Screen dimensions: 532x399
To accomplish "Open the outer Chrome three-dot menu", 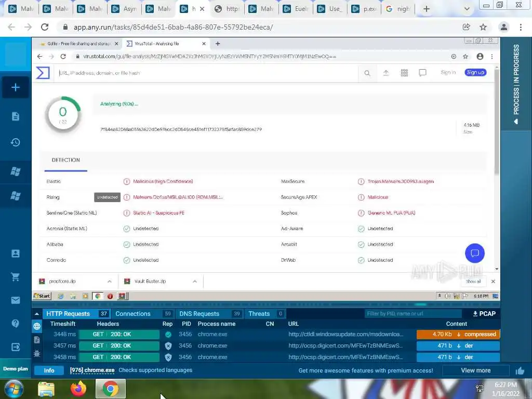I will [x=521, y=27].
